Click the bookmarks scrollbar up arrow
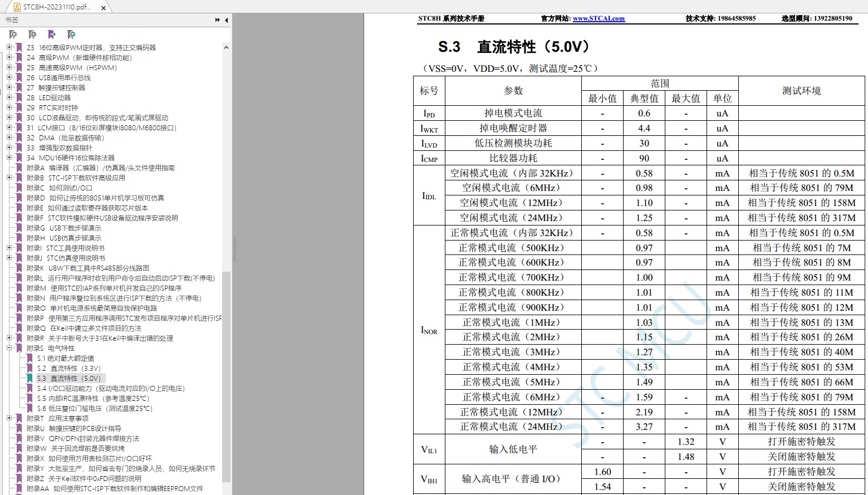Image resolution: width=868 pixels, height=495 pixels. pyautogui.click(x=226, y=48)
